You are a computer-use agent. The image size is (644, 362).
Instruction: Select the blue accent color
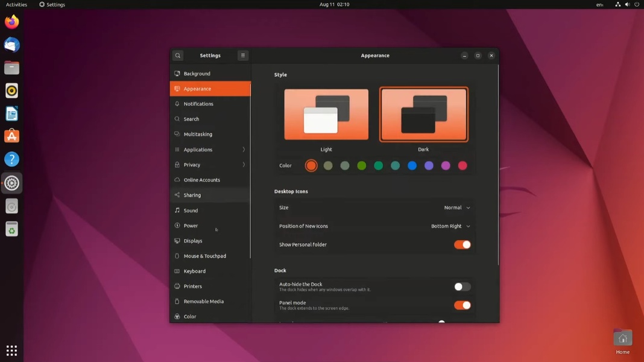(412, 165)
